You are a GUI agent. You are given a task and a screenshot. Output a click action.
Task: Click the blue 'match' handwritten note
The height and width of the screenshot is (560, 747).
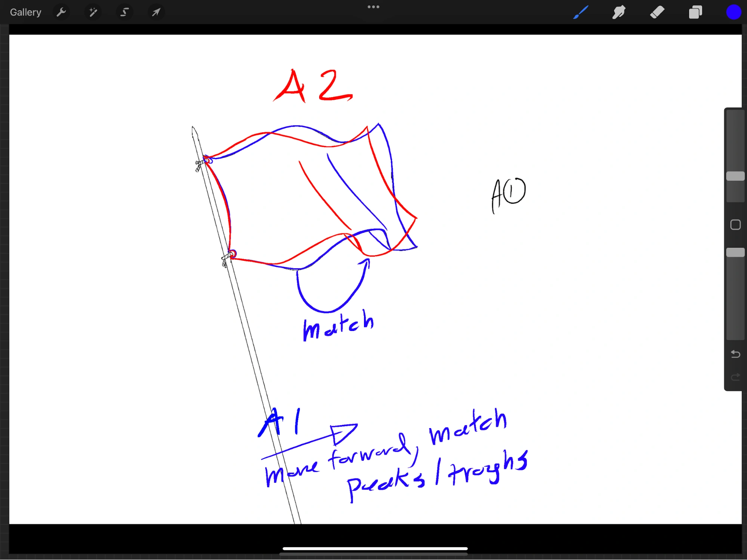[338, 326]
